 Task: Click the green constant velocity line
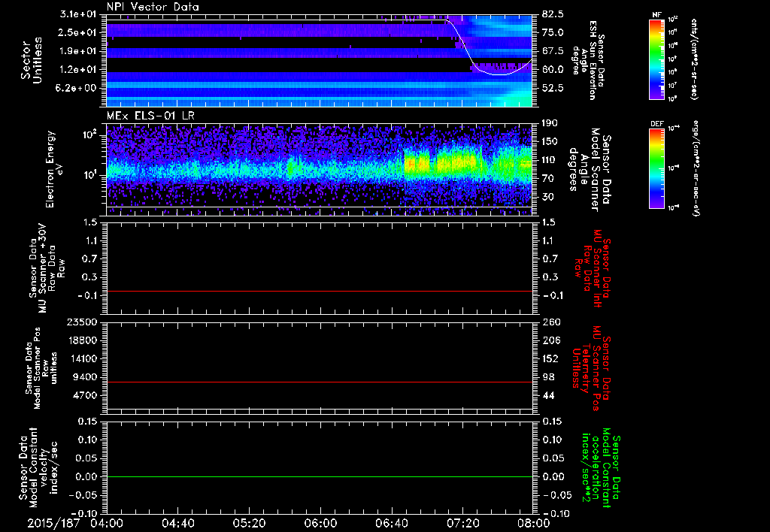coord(320,476)
